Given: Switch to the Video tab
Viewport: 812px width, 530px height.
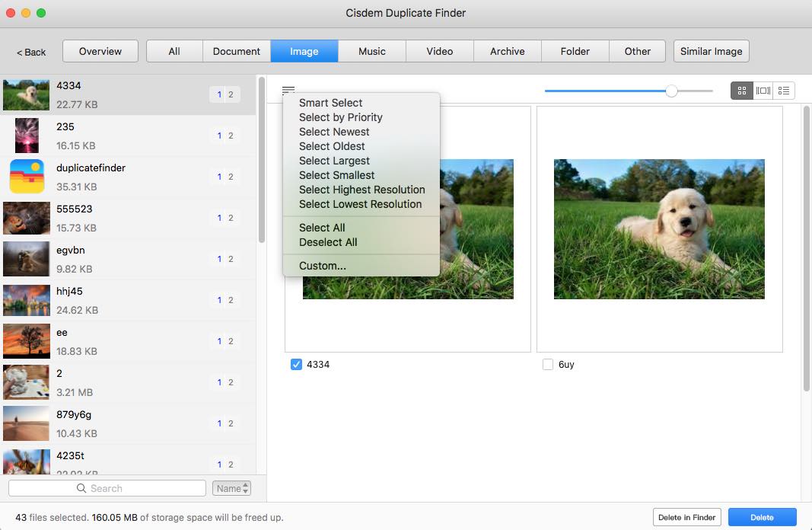Looking at the screenshot, I should [x=440, y=51].
